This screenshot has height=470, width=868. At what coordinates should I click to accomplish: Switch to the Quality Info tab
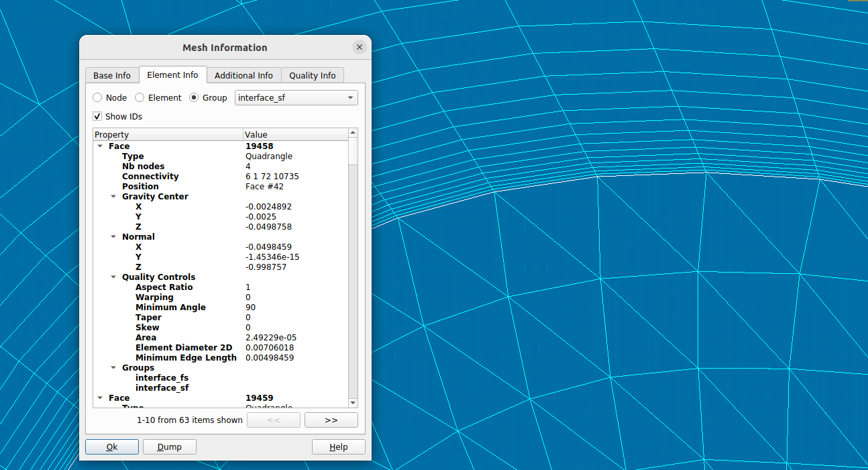(x=312, y=75)
